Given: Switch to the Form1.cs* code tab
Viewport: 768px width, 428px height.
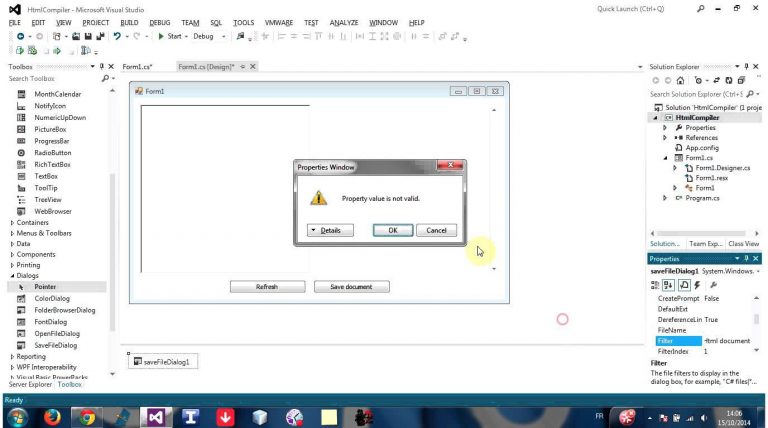Looking at the screenshot, I should (x=138, y=67).
